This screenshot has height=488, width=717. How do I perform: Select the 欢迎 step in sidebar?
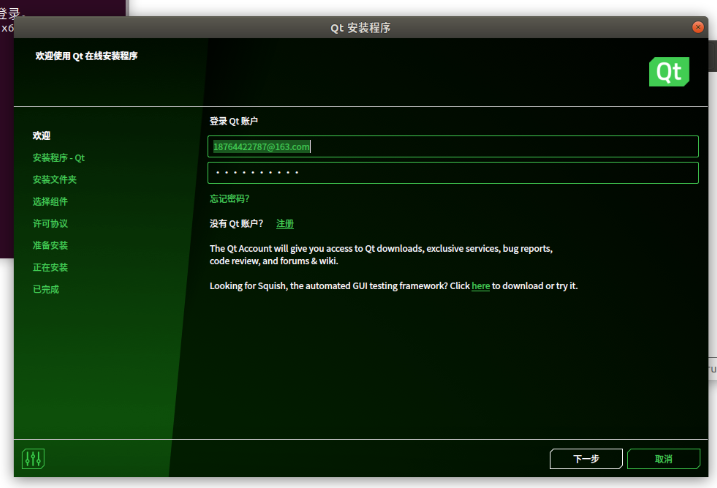coord(41,136)
